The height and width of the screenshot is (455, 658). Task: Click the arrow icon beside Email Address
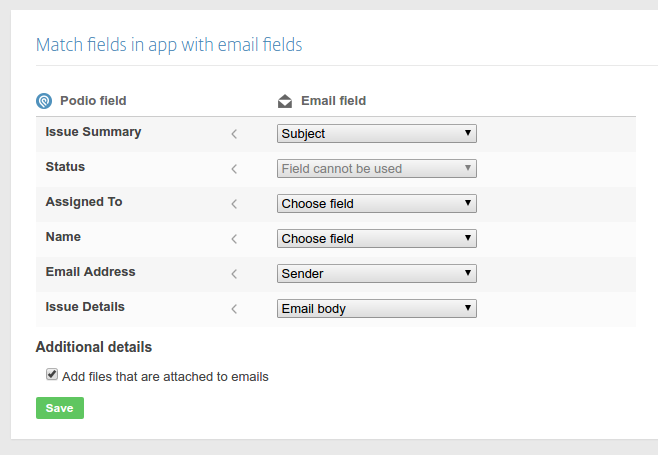(x=234, y=274)
